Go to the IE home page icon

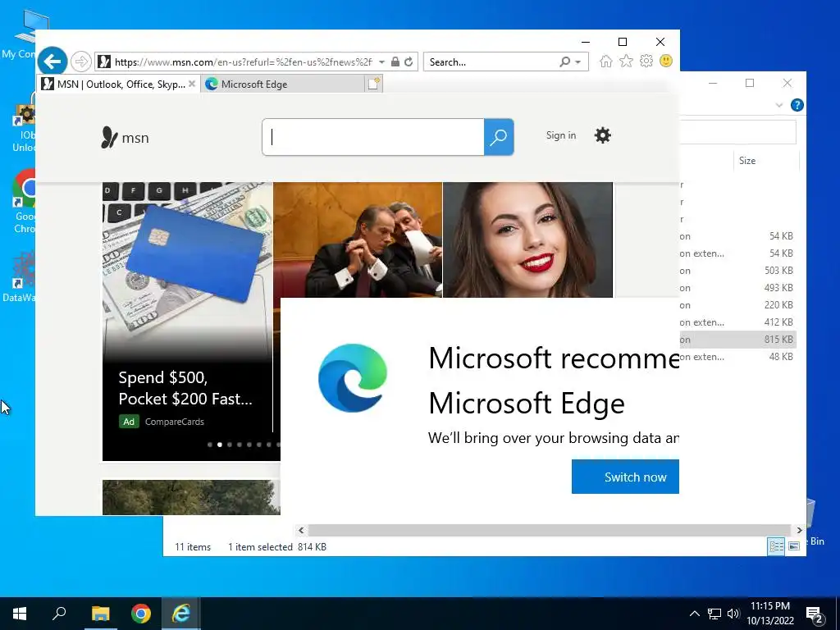tap(606, 61)
